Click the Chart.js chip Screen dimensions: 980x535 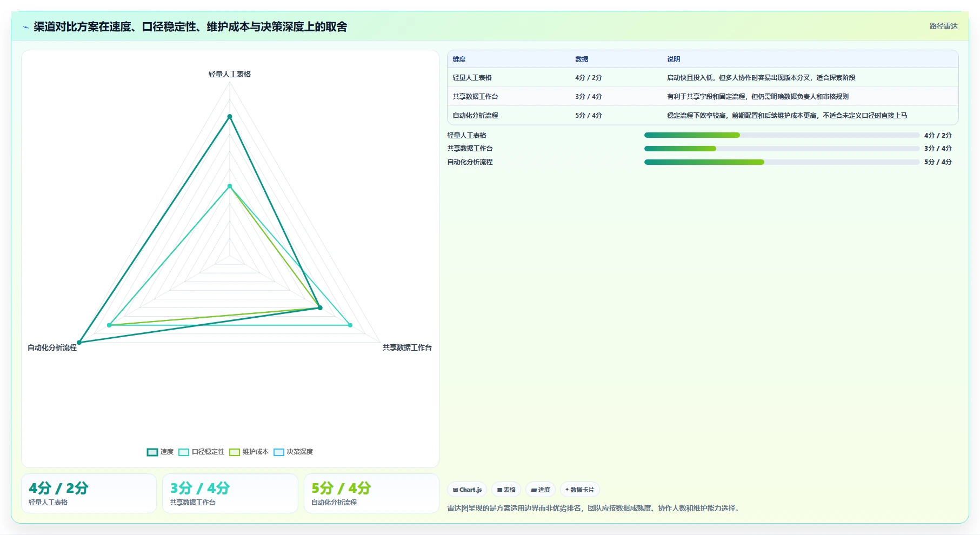click(x=467, y=490)
